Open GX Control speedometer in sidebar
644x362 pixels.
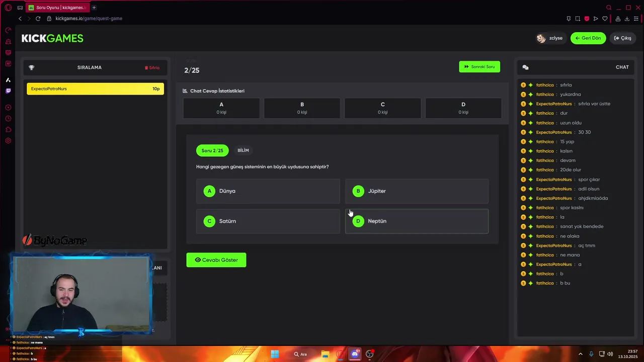click(8, 31)
